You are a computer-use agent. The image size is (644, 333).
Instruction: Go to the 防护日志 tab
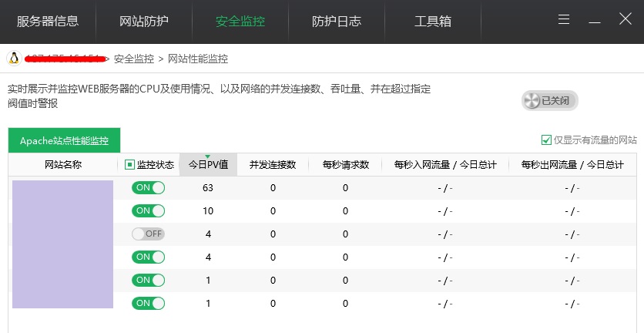[x=336, y=21]
